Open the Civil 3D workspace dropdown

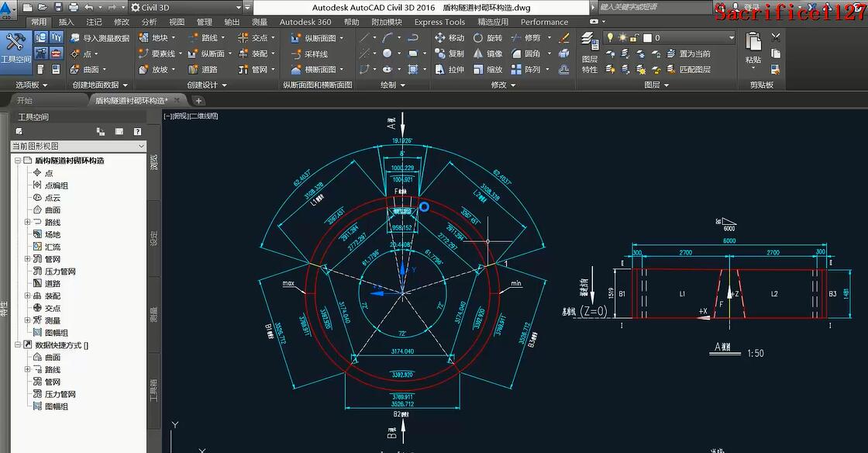186,7
